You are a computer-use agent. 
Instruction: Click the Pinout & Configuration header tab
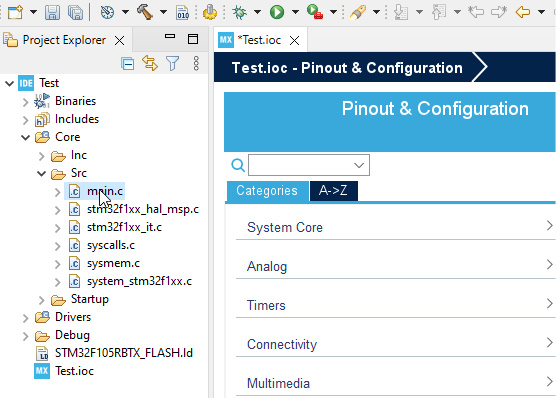tap(435, 109)
